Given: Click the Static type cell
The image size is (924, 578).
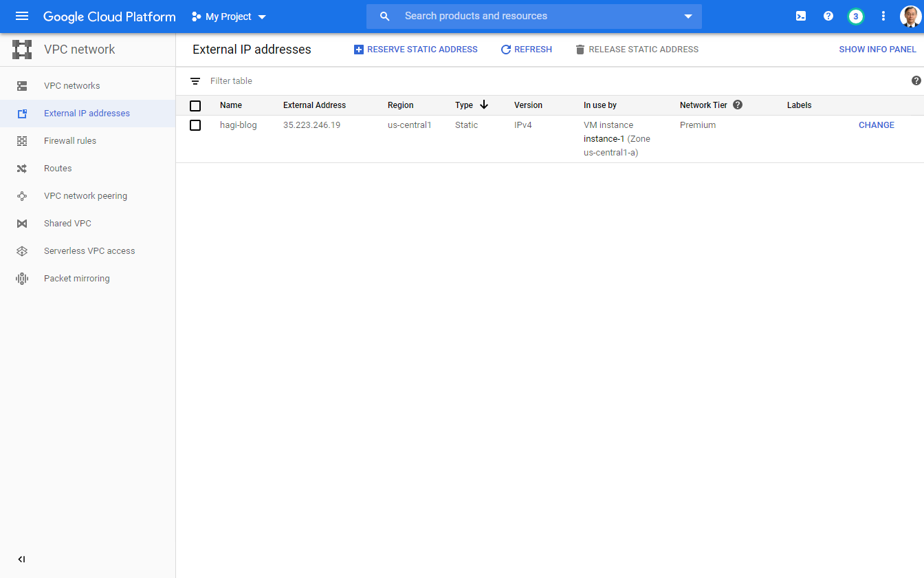Looking at the screenshot, I should point(466,125).
